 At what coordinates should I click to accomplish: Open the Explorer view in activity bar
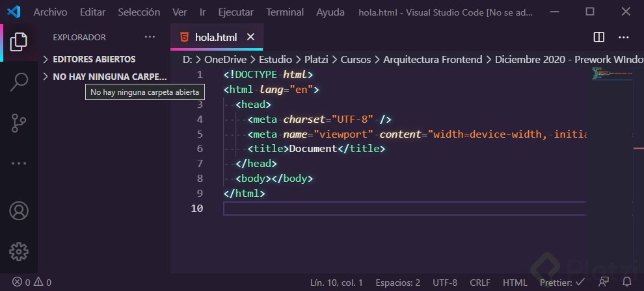click(18, 41)
